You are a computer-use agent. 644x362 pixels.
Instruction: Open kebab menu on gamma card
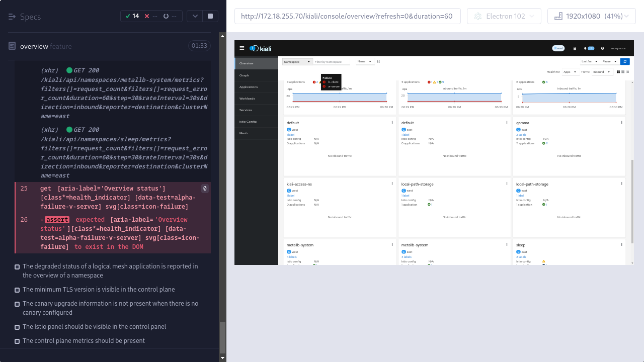click(x=621, y=122)
